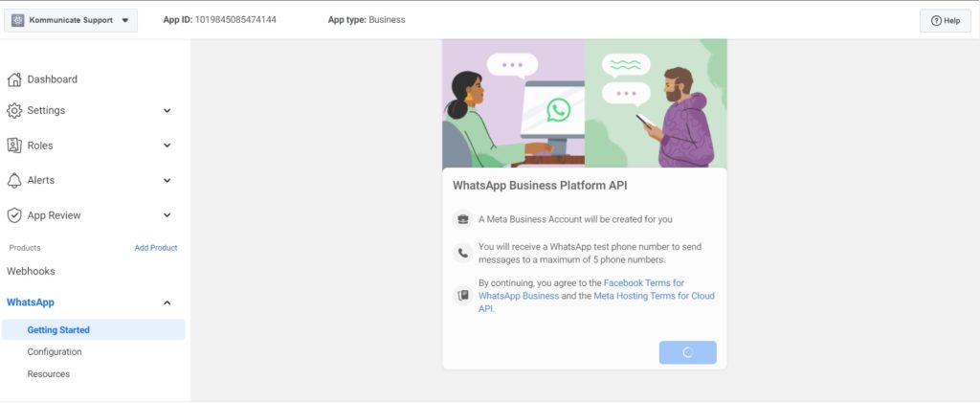Click the App Review shield icon
This screenshot has width=980, height=403.
[14, 215]
